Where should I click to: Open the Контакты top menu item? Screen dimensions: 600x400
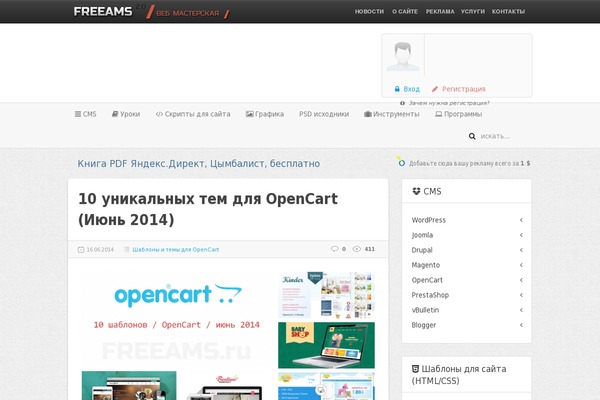pyautogui.click(x=508, y=11)
